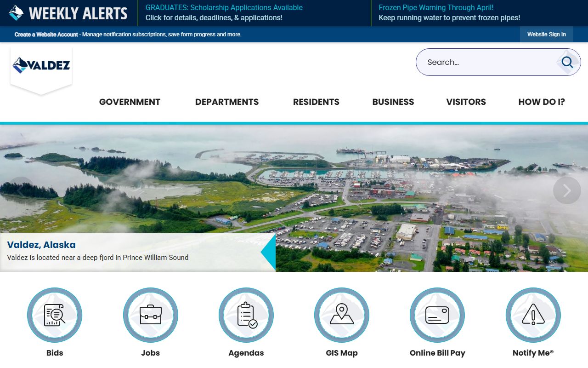Click 'Keep running water to prevent frozen pipes!' text
Image resolution: width=588 pixels, height=368 pixels.
[x=449, y=18]
